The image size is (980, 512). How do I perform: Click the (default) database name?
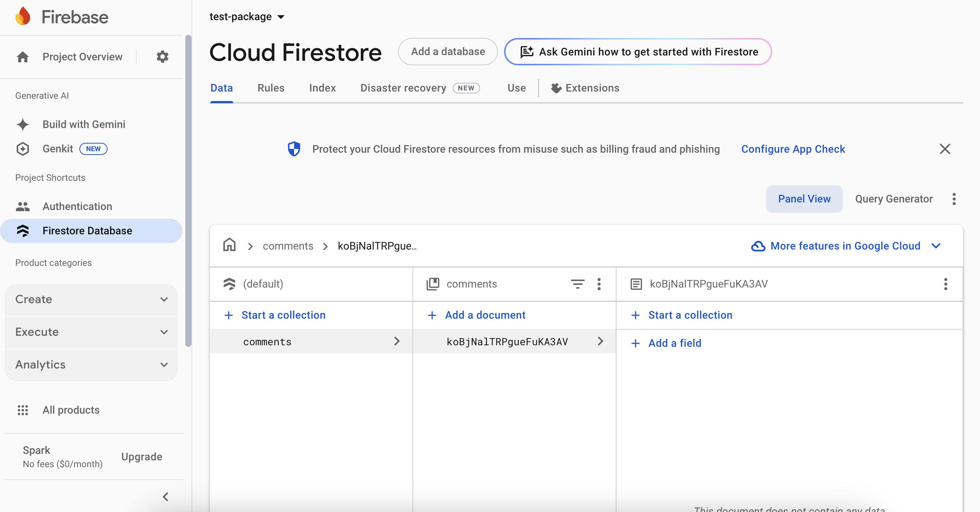263,284
